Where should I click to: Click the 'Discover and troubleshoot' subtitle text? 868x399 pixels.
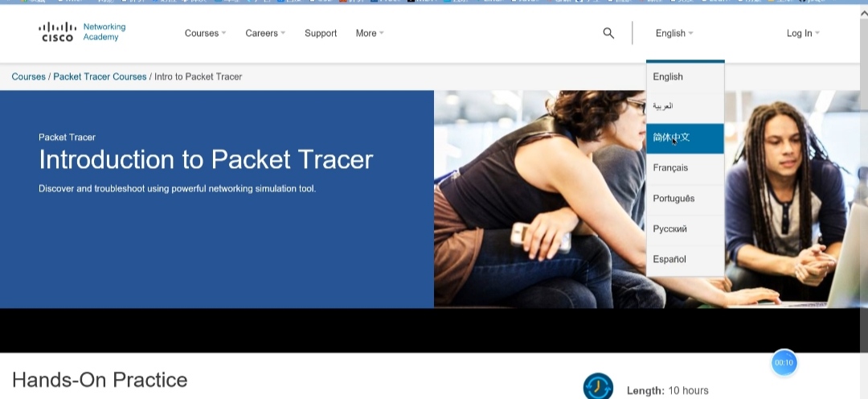click(x=177, y=189)
